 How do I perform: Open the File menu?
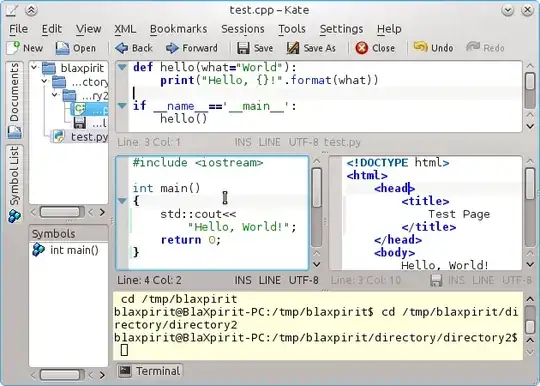pos(19,29)
